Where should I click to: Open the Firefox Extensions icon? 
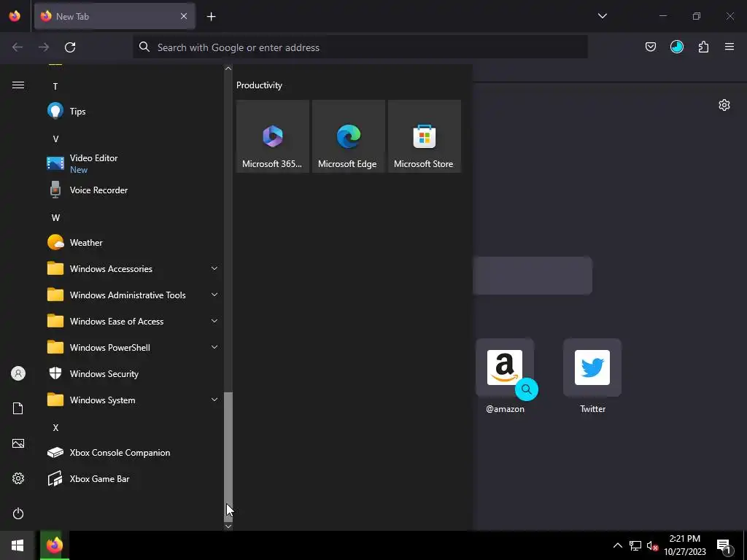click(x=703, y=47)
